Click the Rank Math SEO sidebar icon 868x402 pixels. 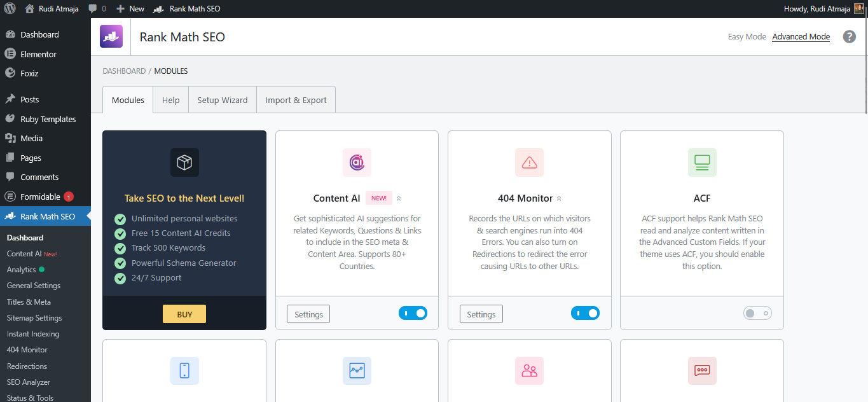pyautogui.click(x=10, y=216)
